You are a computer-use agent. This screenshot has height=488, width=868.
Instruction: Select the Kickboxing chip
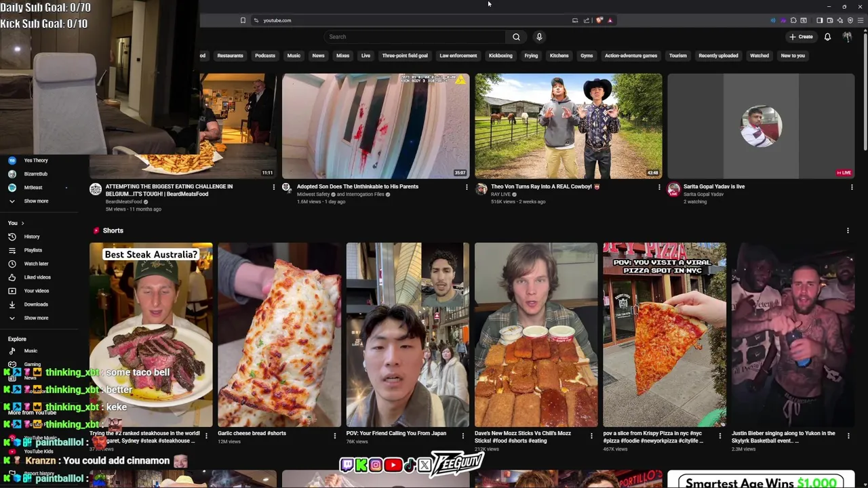pos(500,56)
